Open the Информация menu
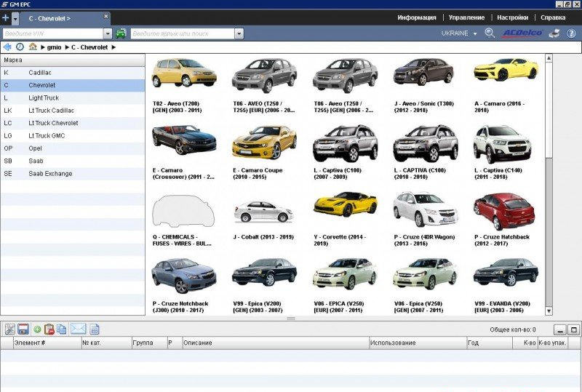This screenshot has height=392, width=582. coord(417,17)
